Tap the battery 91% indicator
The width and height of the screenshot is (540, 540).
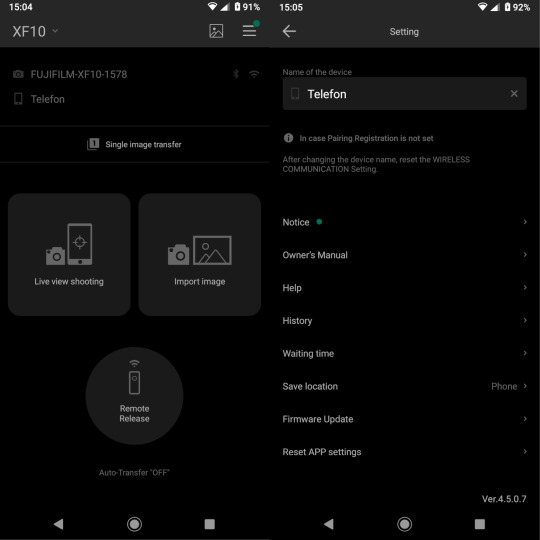pos(247,7)
